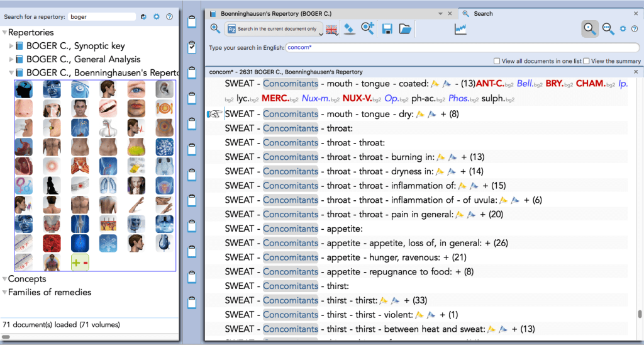Open the plate with cutlery appetite icon
This screenshot has width=644, height=345.
(x=164, y=108)
